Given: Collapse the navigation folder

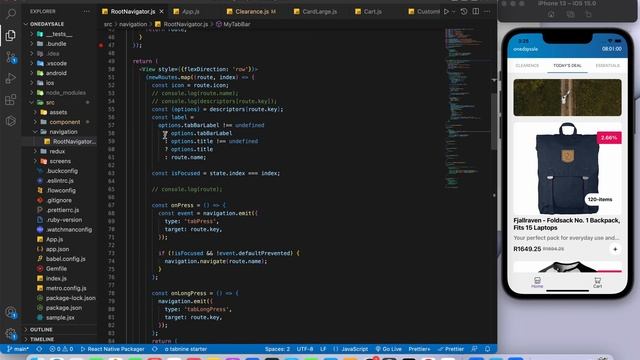Looking at the screenshot, I should point(63,132).
